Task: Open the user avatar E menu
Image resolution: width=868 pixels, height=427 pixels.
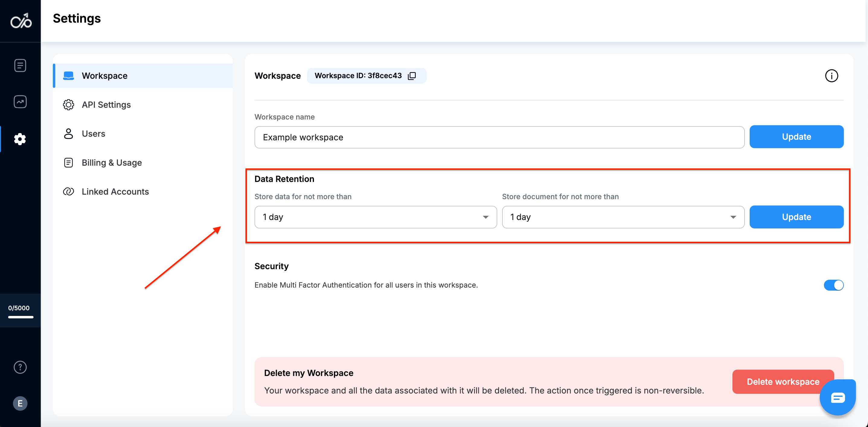Action: [20, 403]
